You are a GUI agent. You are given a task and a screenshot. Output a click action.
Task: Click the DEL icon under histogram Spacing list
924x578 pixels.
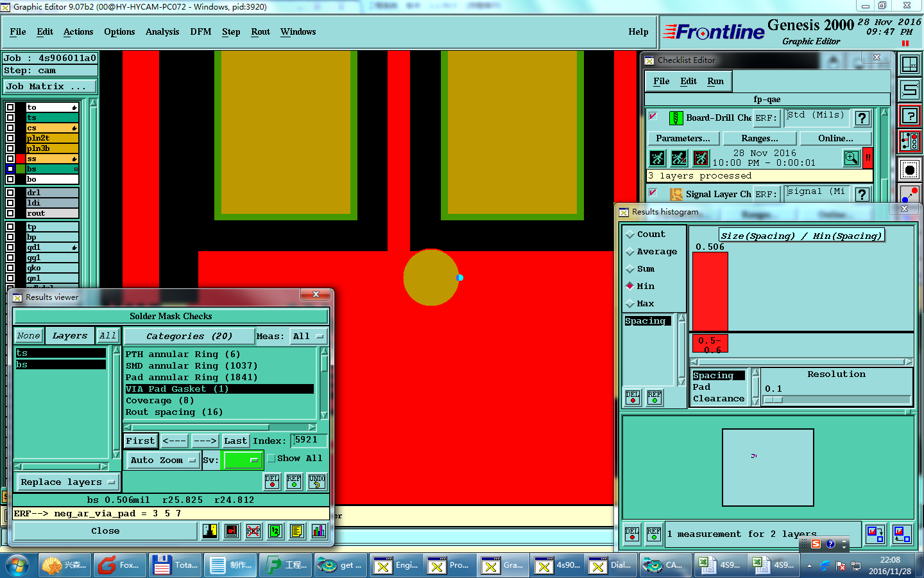(x=633, y=398)
